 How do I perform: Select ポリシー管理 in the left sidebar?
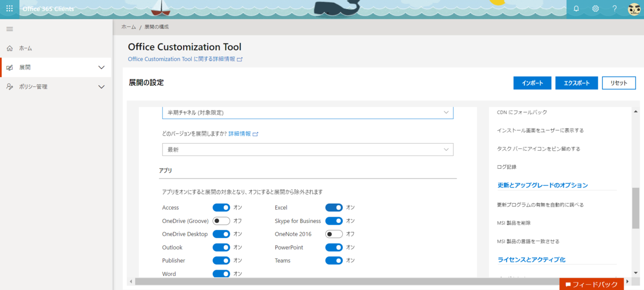(x=33, y=86)
